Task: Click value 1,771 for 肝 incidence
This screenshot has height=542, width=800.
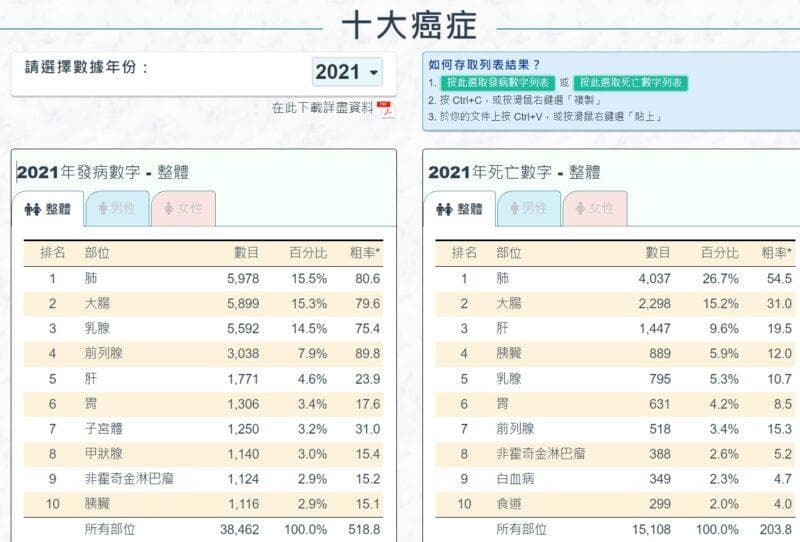Action: pyautogui.click(x=243, y=379)
